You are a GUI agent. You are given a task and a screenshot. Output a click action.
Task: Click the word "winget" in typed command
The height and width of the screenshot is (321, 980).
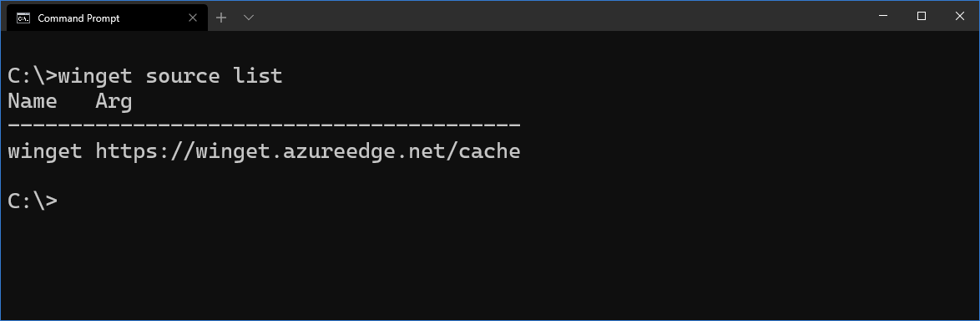point(95,76)
